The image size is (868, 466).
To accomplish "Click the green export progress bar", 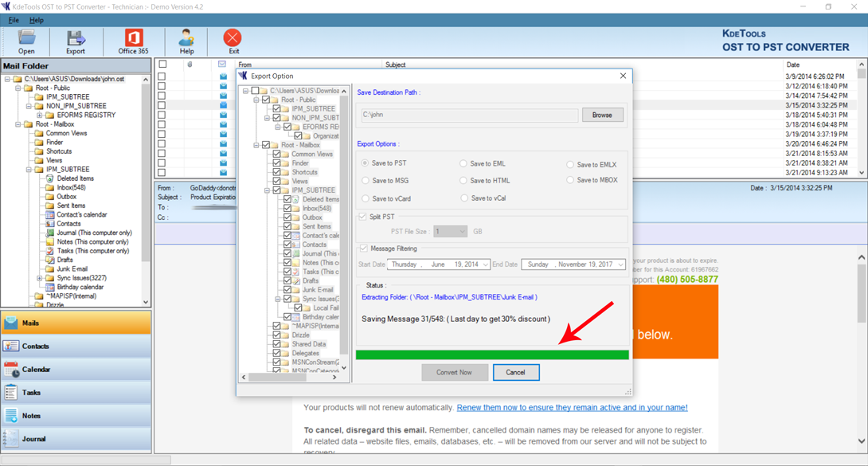I will [492, 354].
